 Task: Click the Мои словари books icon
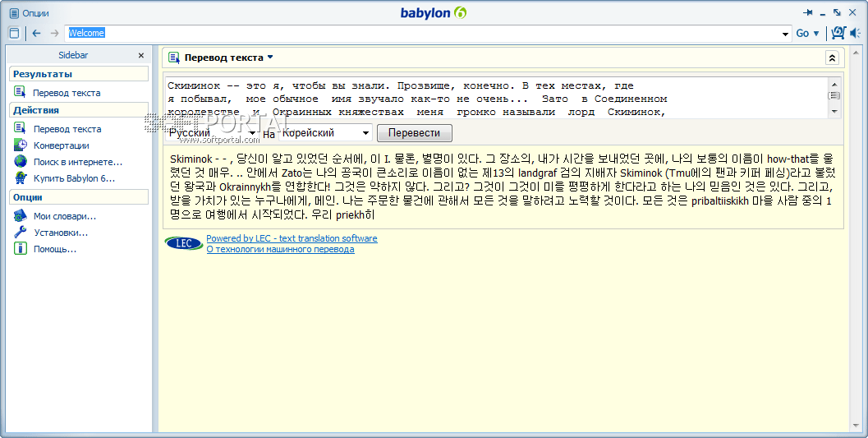pos(20,215)
